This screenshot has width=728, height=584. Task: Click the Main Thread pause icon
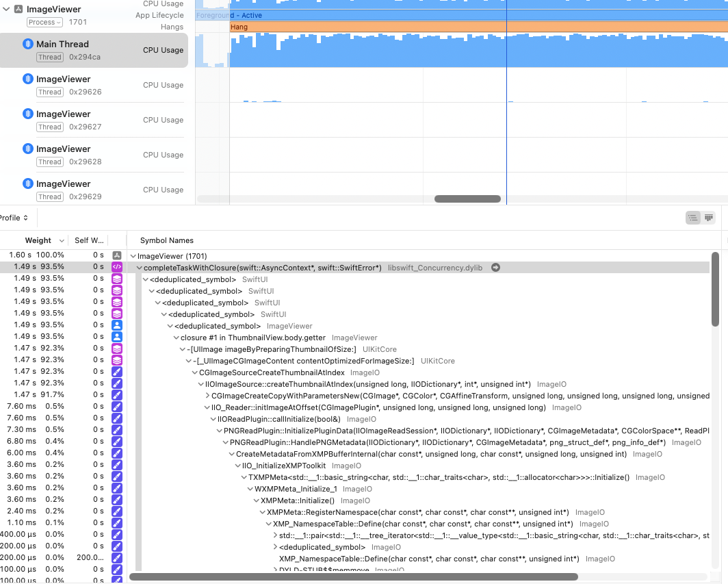coord(28,44)
